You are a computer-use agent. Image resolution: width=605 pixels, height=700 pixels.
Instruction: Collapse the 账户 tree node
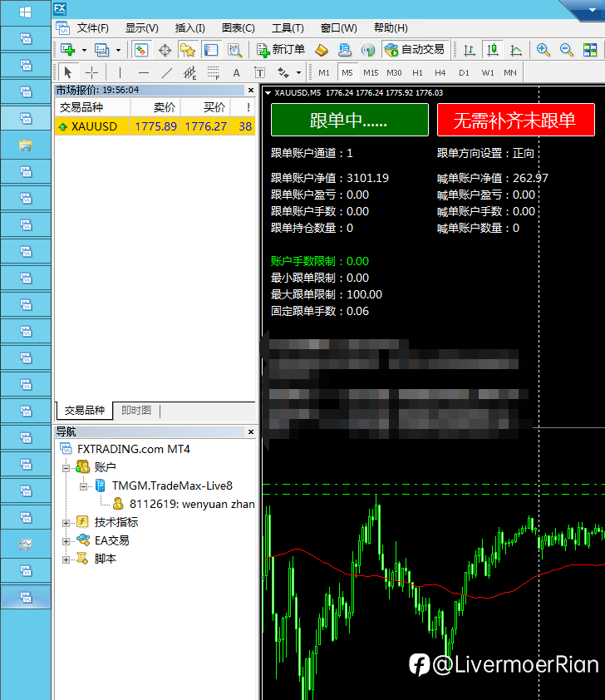pos(66,468)
